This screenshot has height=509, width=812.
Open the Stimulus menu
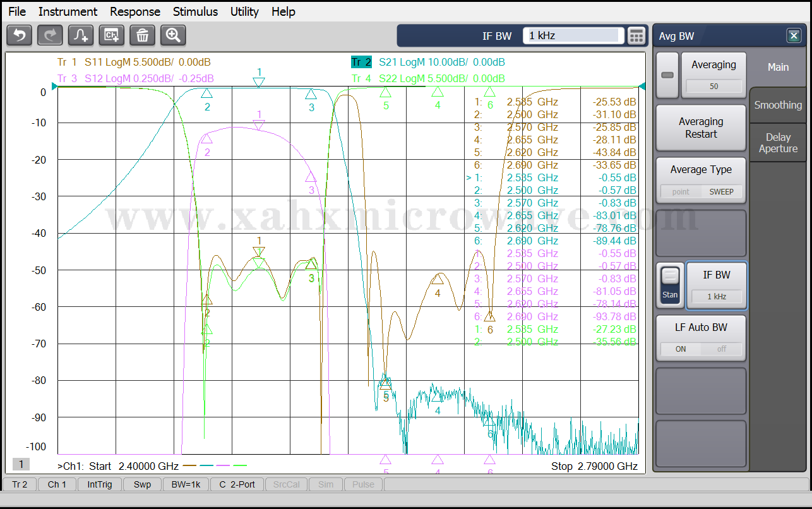pyautogui.click(x=195, y=11)
